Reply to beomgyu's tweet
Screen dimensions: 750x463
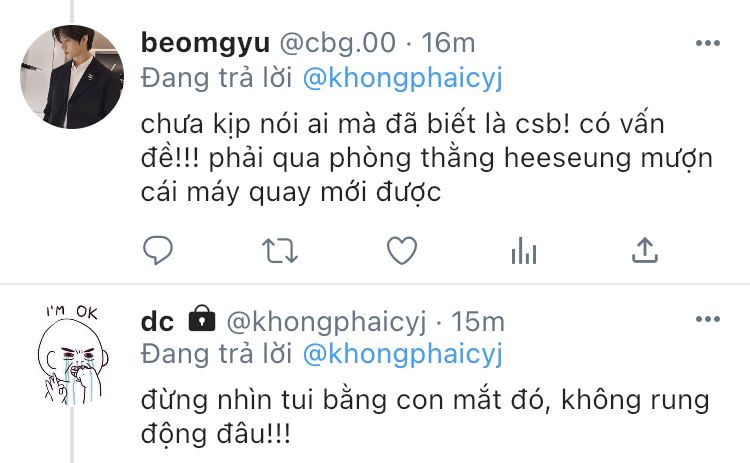(x=157, y=250)
